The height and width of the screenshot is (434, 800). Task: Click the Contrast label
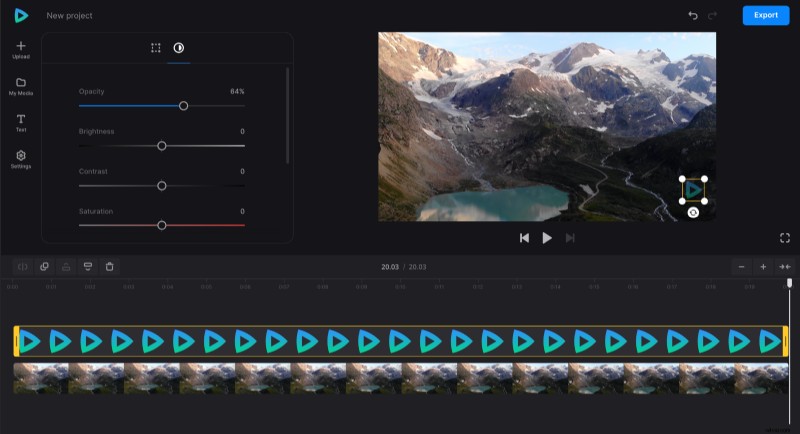pyautogui.click(x=93, y=171)
